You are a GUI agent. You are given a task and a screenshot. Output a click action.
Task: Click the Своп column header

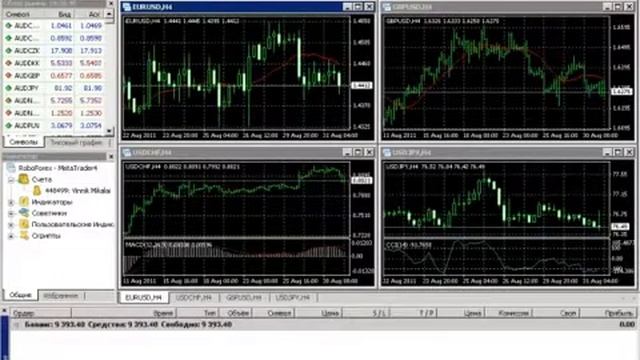[x=556, y=313]
